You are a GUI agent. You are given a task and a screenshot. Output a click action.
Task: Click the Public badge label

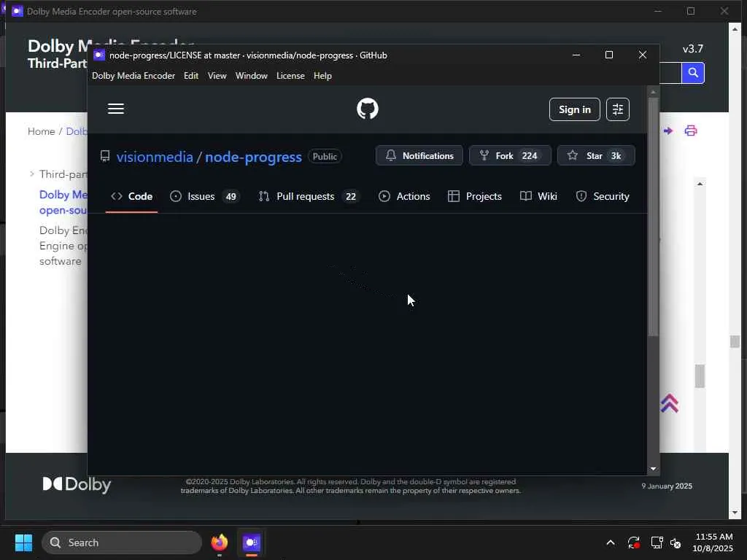[325, 156]
